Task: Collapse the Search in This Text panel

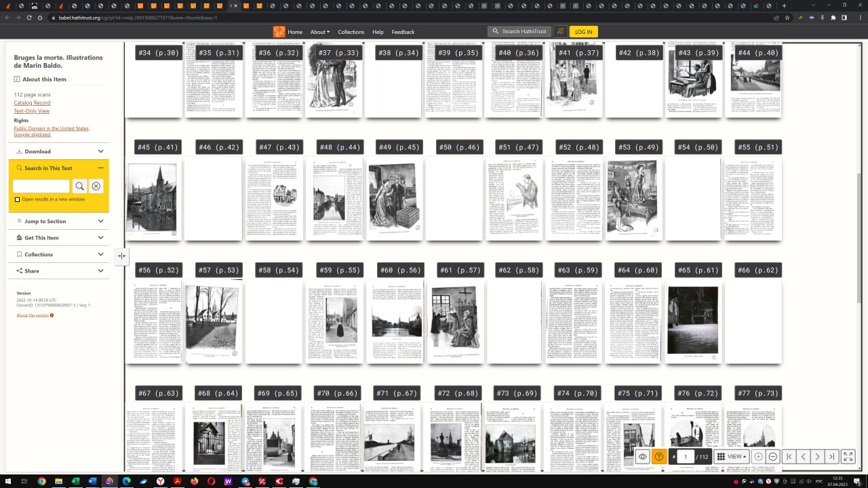Action: [100, 168]
